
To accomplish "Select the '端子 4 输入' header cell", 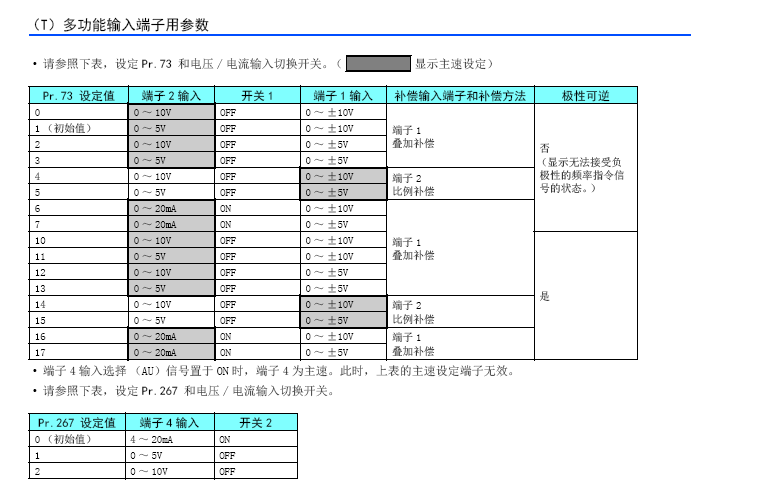I will point(172,423).
